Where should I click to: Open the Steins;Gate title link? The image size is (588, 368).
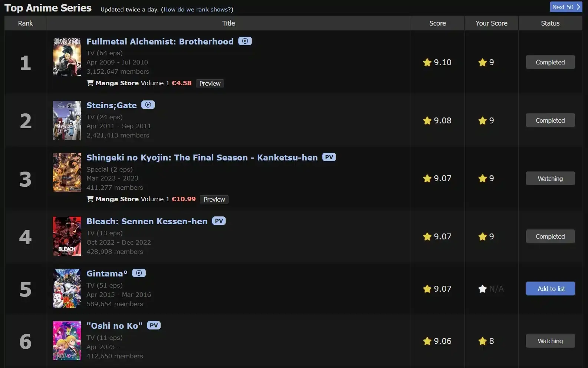112,105
